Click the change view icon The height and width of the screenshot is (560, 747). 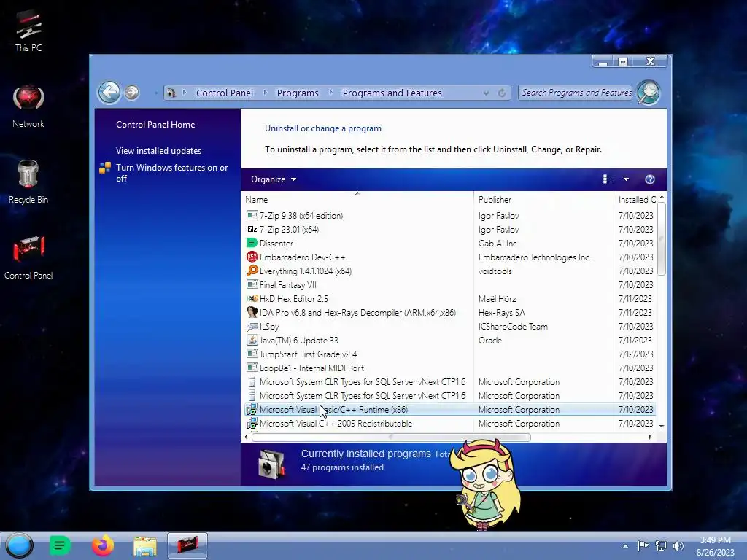coord(608,179)
